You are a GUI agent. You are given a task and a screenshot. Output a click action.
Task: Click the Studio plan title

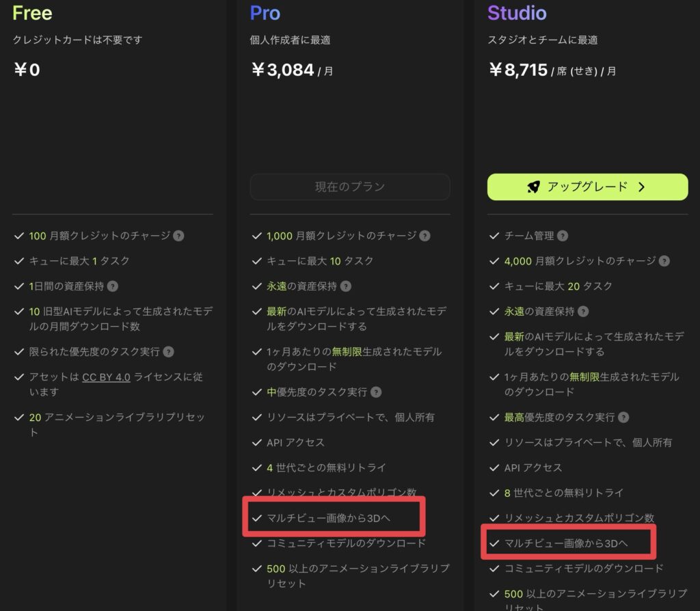pyautogui.click(x=517, y=13)
